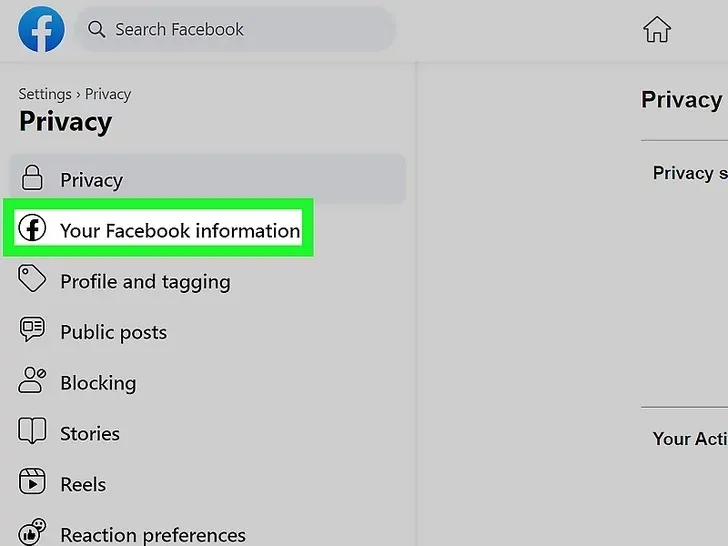728x546 pixels.
Task: Open the Reels settings
Action: [x=83, y=484]
